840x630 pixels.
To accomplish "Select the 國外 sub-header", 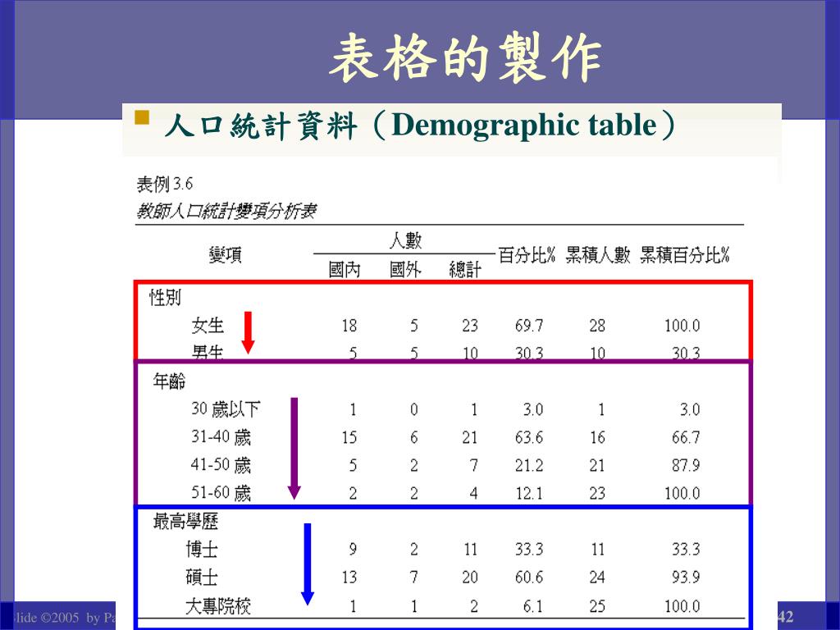I will pyautogui.click(x=405, y=269).
